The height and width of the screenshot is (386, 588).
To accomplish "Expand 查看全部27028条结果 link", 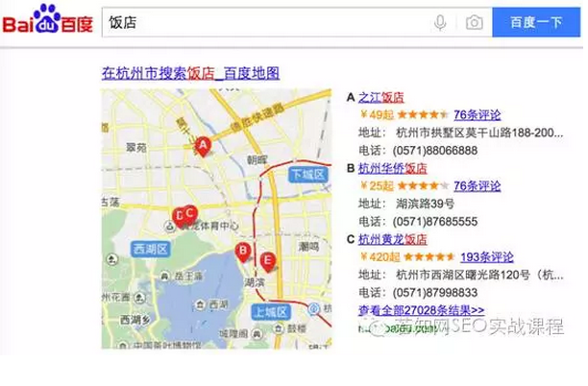I will click(421, 310).
